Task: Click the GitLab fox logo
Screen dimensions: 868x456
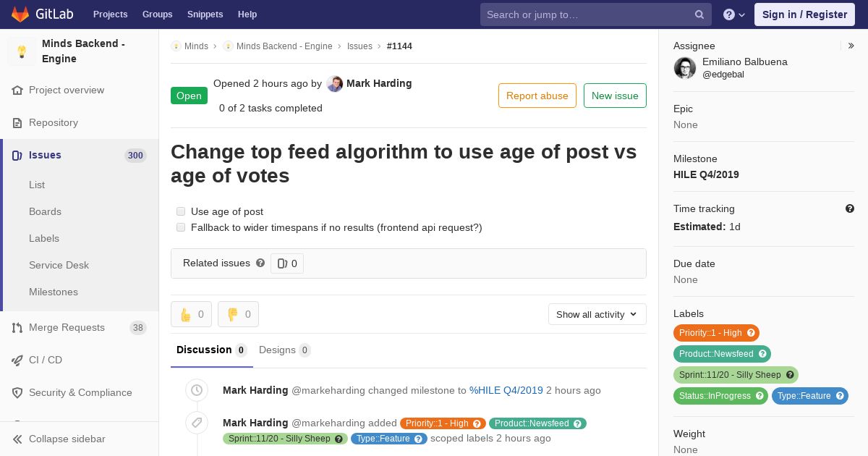Action: (x=20, y=14)
